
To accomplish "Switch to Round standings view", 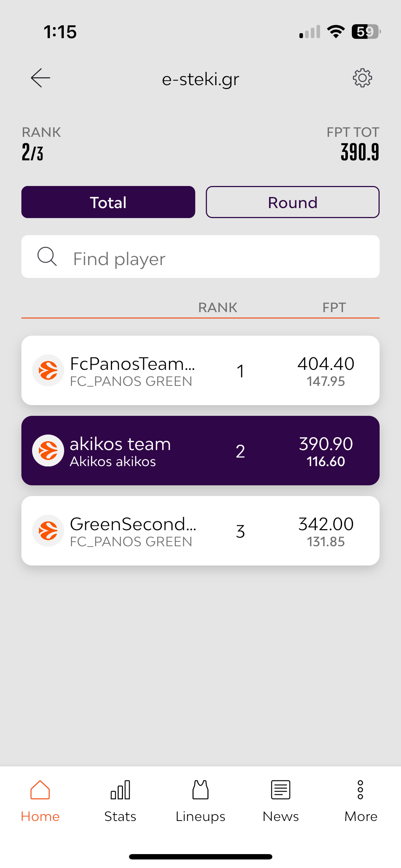I will pos(293,202).
